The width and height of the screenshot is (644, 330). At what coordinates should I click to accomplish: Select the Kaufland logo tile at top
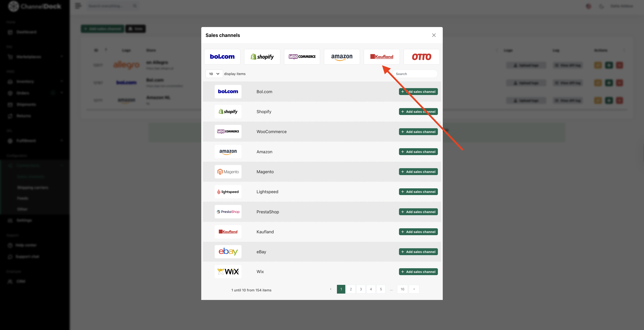(x=382, y=57)
